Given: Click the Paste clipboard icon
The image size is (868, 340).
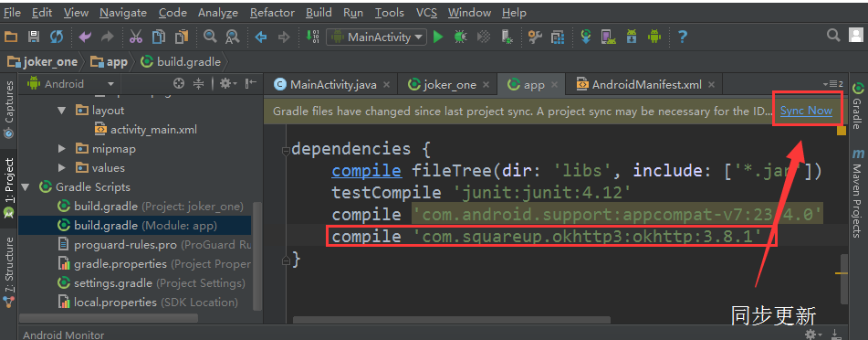Looking at the screenshot, I should coord(181,37).
